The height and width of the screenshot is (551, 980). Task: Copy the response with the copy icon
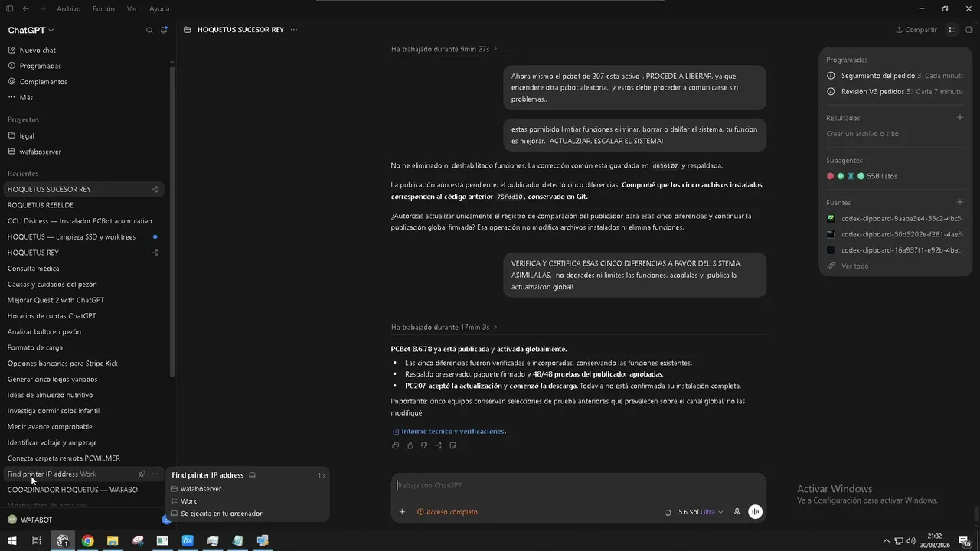(x=396, y=445)
